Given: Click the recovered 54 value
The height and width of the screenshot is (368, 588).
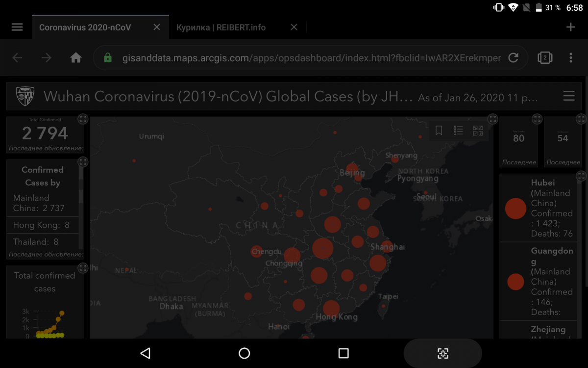Looking at the screenshot, I should [x=563, y=138].
